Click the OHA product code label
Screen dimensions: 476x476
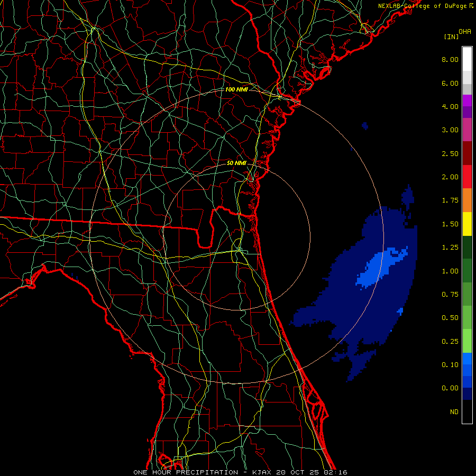tap(465, 32)
